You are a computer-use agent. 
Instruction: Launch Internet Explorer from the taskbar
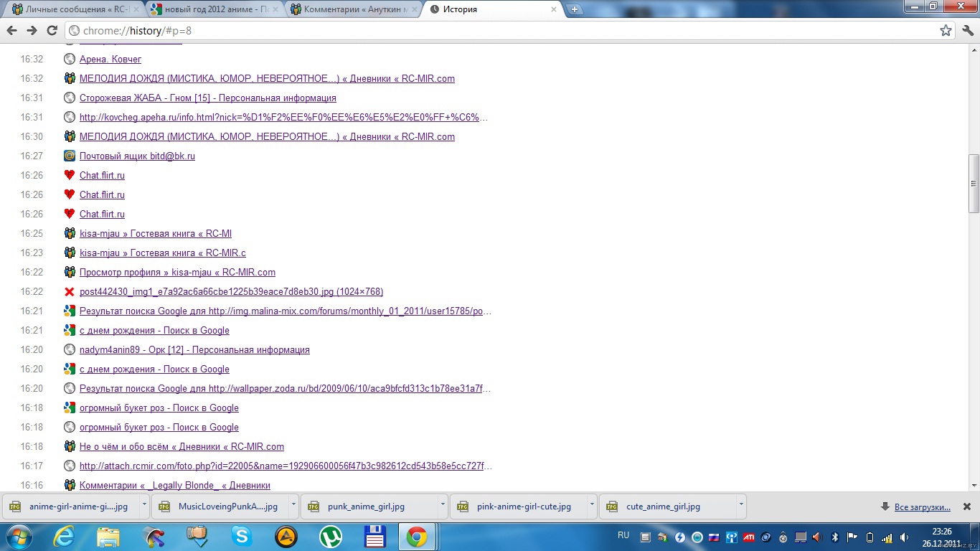click(64, 537)
